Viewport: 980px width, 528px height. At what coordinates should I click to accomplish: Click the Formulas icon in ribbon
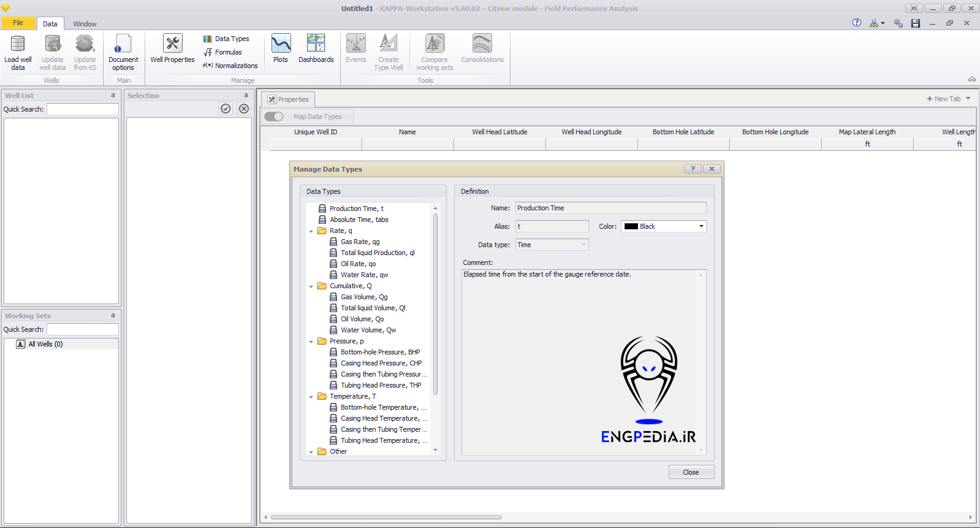pyautogui.click(x=208, y=53)
